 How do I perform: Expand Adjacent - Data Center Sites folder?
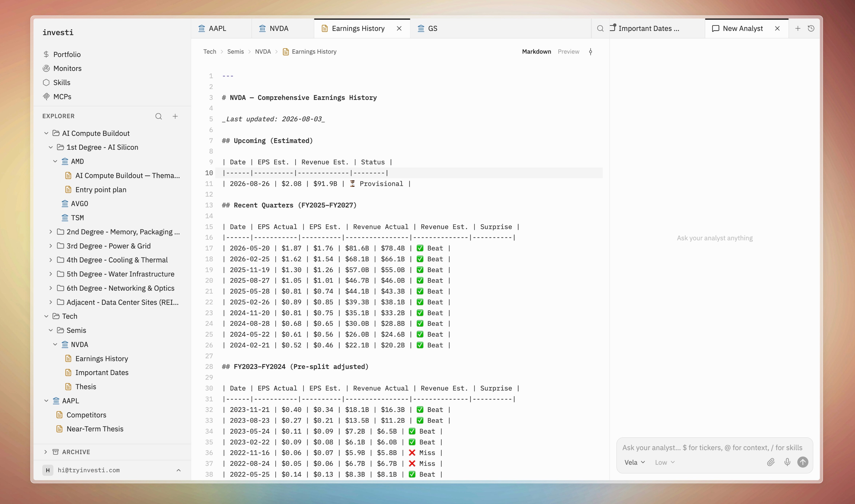pos(51,302)
